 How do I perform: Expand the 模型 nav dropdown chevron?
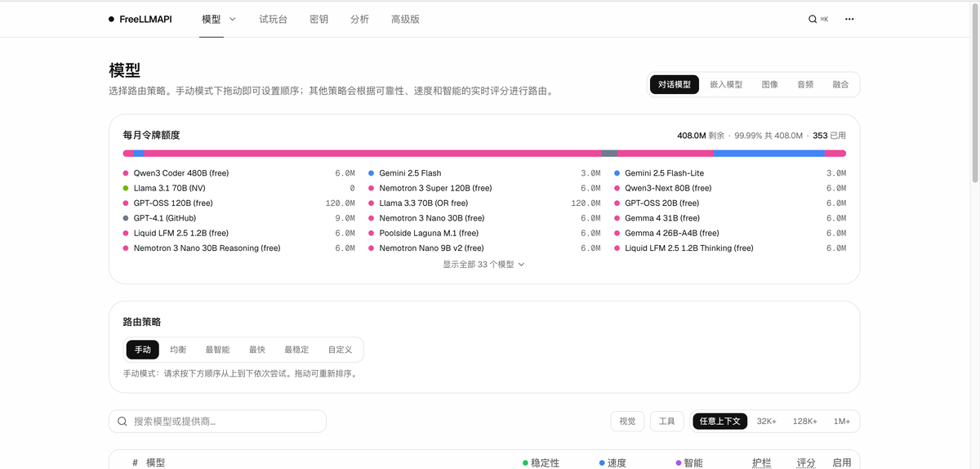pyautogui.click(x=233, y=19)
